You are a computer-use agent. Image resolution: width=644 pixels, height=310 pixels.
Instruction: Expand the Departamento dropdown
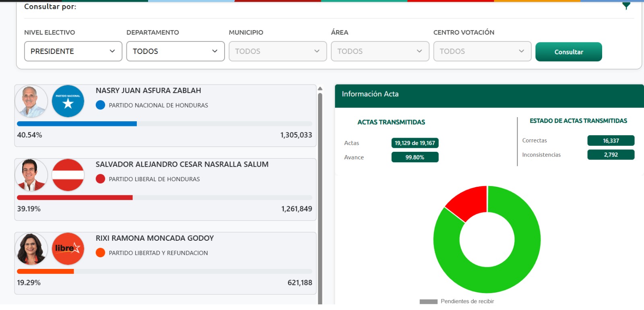(175, 51)
